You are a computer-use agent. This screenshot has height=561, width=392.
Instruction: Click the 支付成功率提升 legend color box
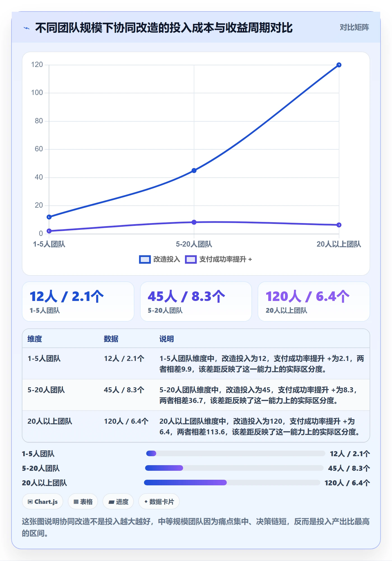191,259
